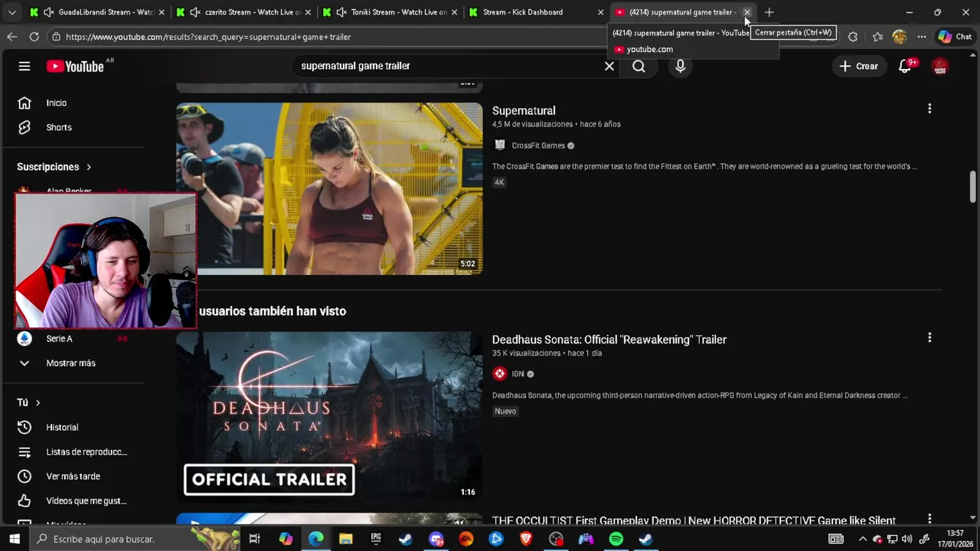Click the IGN channel icon
Viewport: 980px width, 551px height.
[500, 373]
